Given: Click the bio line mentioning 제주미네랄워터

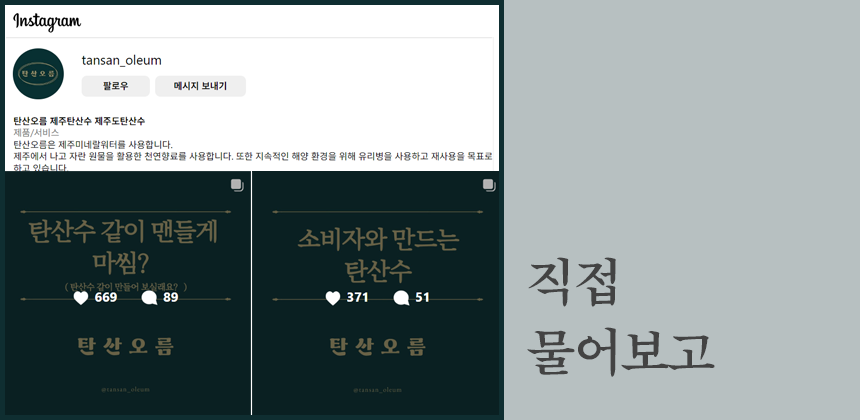Looking at the screenshot, I should pyautogui.click(x=93, y=144).
